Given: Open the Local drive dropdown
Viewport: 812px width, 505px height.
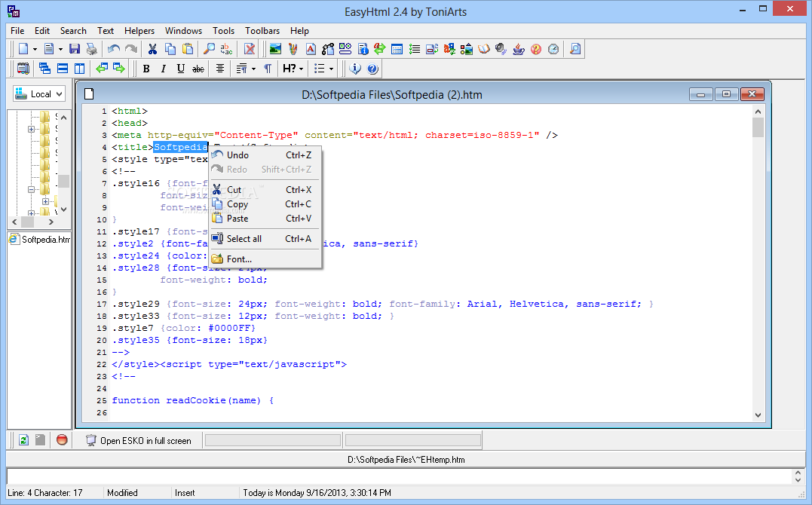Looking at the screenshot, I should click(39, 93).
